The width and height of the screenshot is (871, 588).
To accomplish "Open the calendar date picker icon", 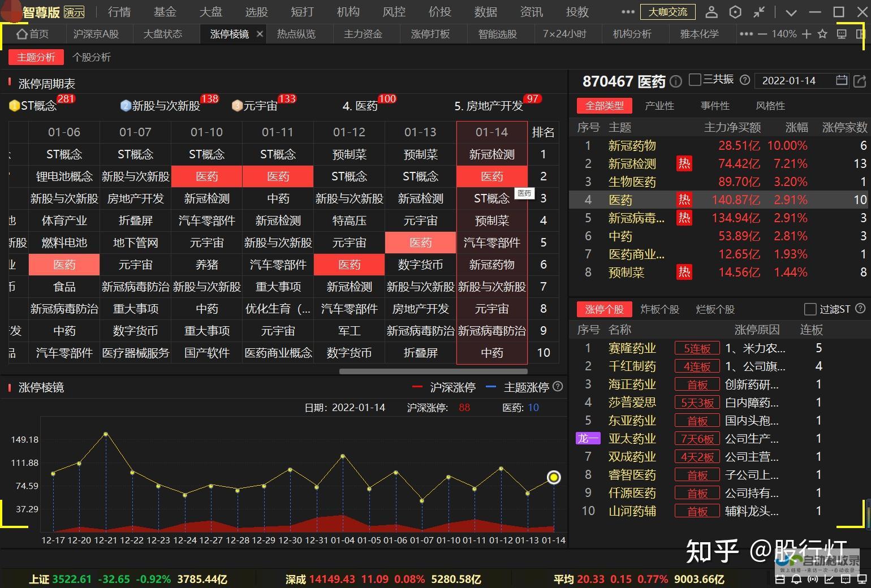I will 842,80.
